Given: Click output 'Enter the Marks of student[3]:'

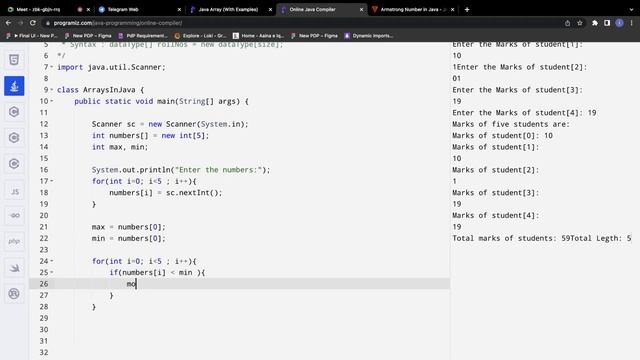Looking at the screenshot, I should [518, 90].
